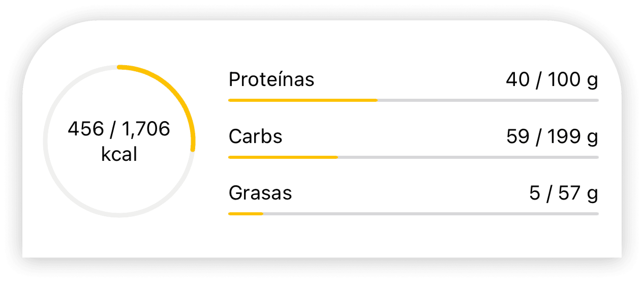Screen dimensions: 644x282
Task: Select the Proteínas label
Action: point(271,80)
